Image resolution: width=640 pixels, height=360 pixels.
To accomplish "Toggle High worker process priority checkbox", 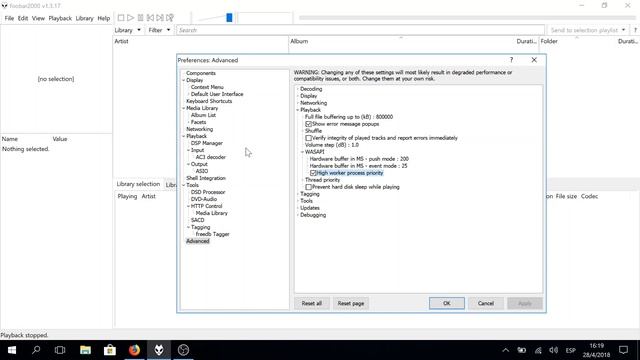I will [313, 173].
